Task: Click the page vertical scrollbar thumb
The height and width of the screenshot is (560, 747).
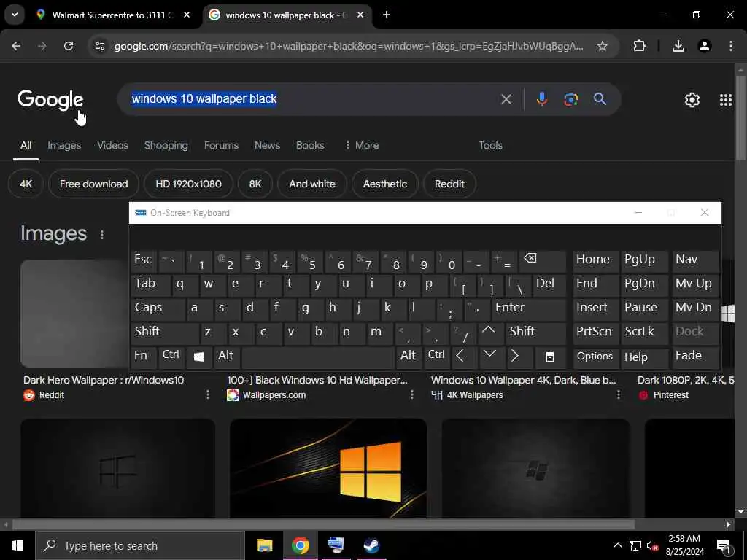Action: [740, 118]
